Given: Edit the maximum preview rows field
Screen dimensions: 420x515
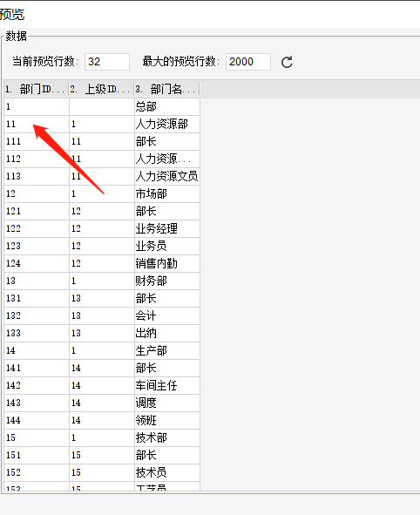Looking at the screenshot, I should point(248,62).
